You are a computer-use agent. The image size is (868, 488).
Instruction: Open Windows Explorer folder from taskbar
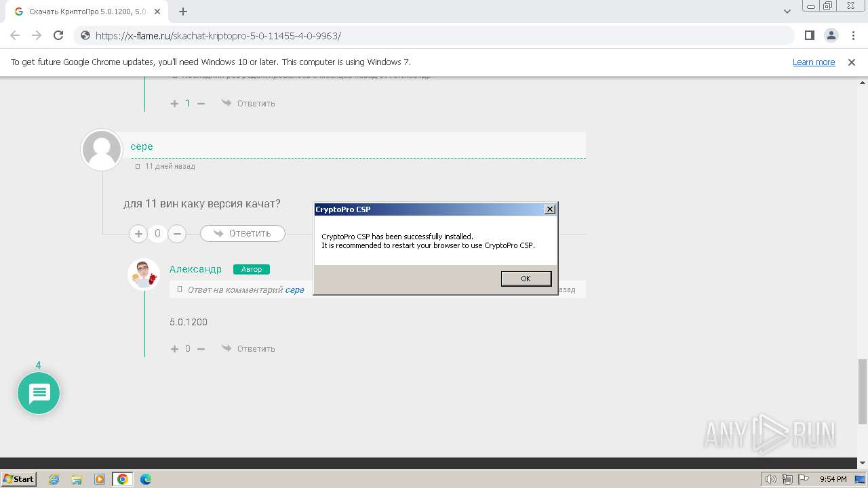tap(77, 479)
